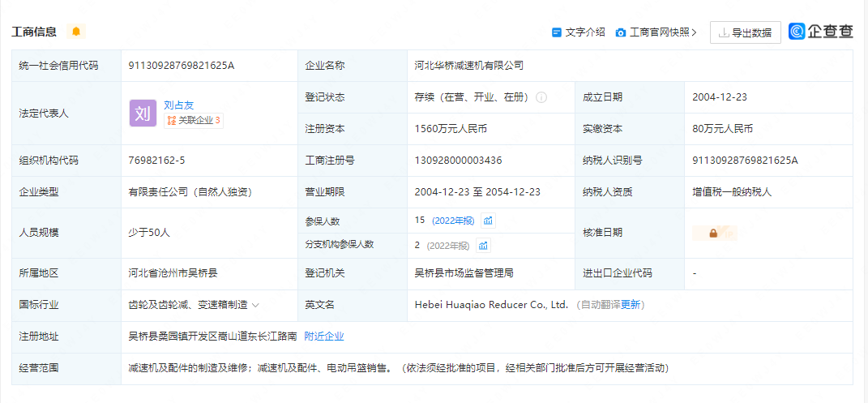The height and width of the screenshot is (403, 868).
Task: Select registered capital 1560万元人民币
Action: tap(451, 129)
